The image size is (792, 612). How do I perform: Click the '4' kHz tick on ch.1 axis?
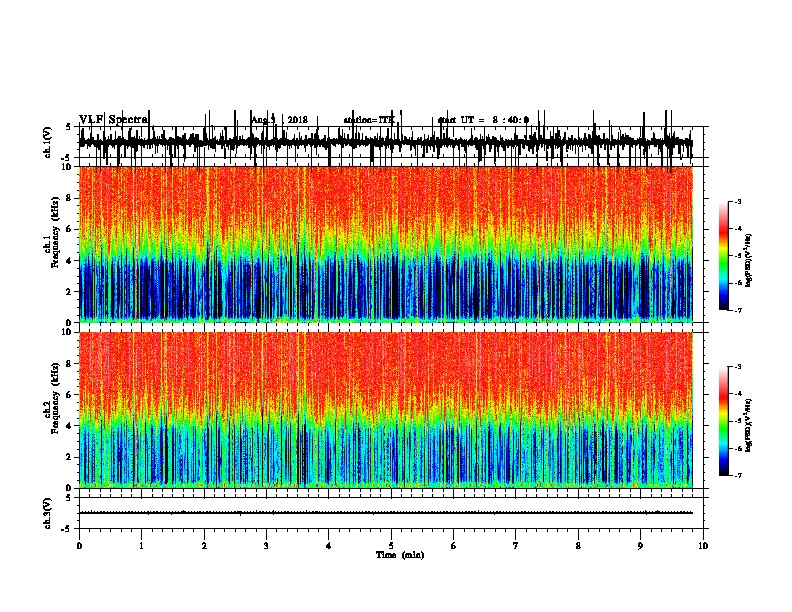[70, 261]
